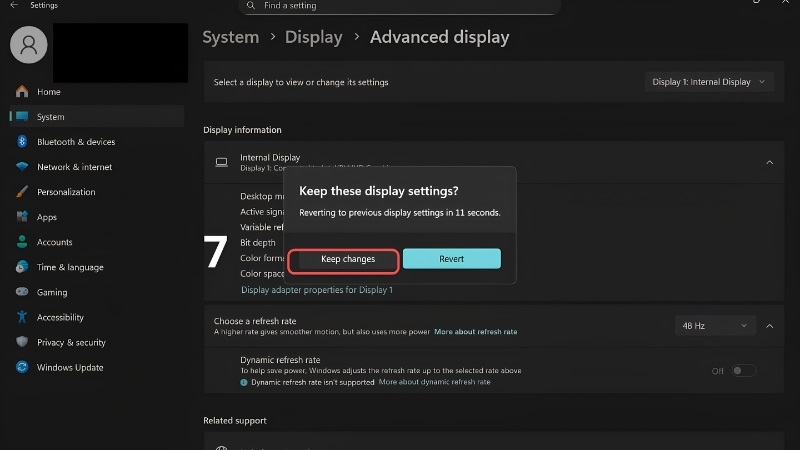800x450 pixels.
Task: Click the Find a setting search box
Action: [399, 6]
